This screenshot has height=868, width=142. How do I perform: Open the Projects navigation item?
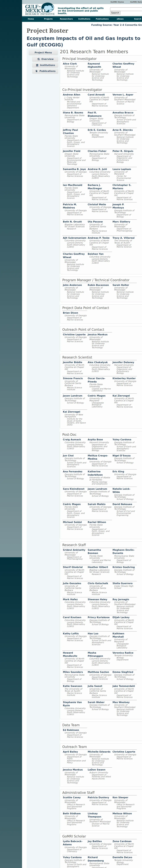(48, 19)
